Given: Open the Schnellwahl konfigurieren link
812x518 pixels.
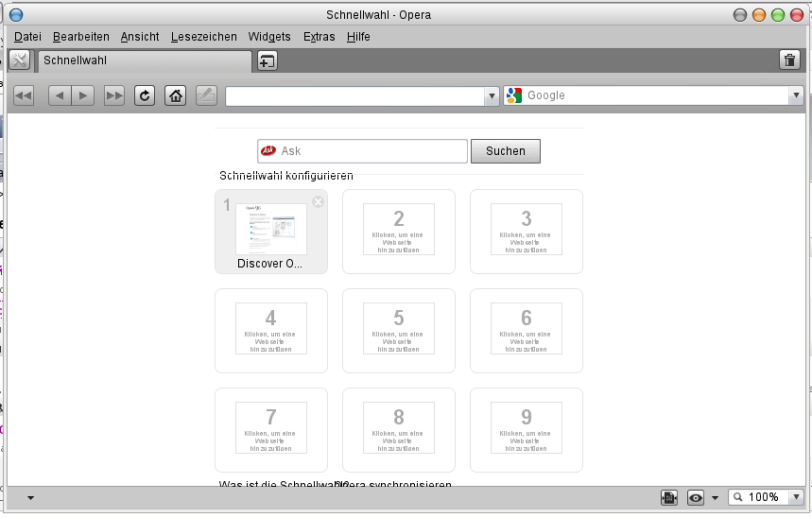Looking at the screenshot, I should click(286, 176).
